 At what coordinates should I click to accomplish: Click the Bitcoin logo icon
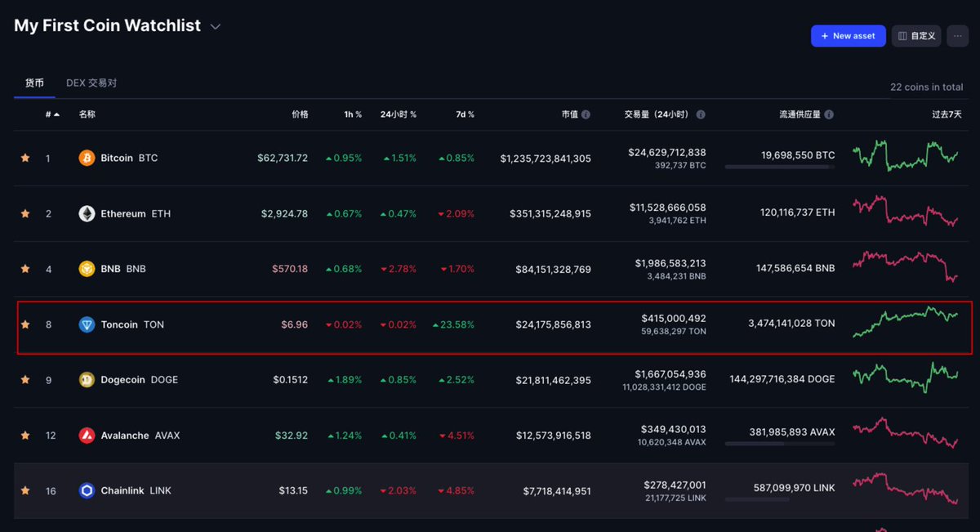click(87, 158)
